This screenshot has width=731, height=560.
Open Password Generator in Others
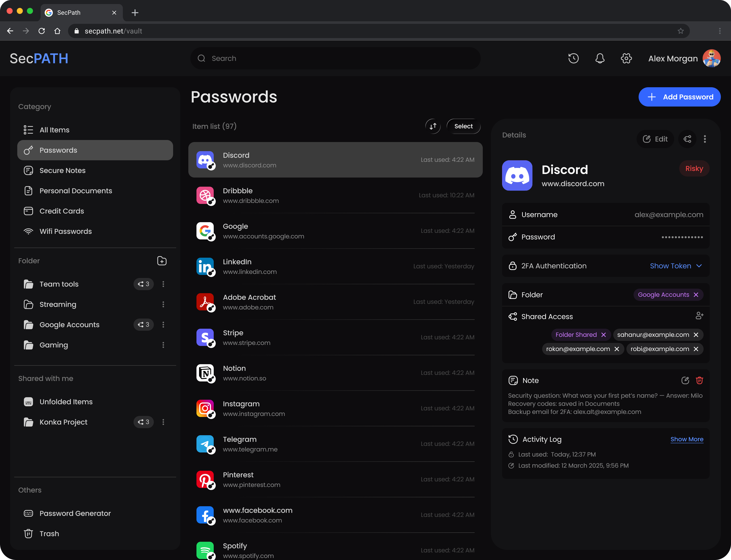pos(95,513)
